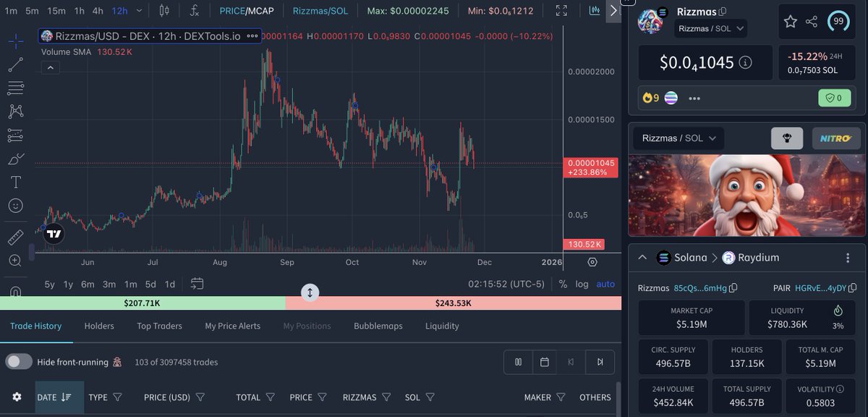Select the text annotation tool

[15, 182]
